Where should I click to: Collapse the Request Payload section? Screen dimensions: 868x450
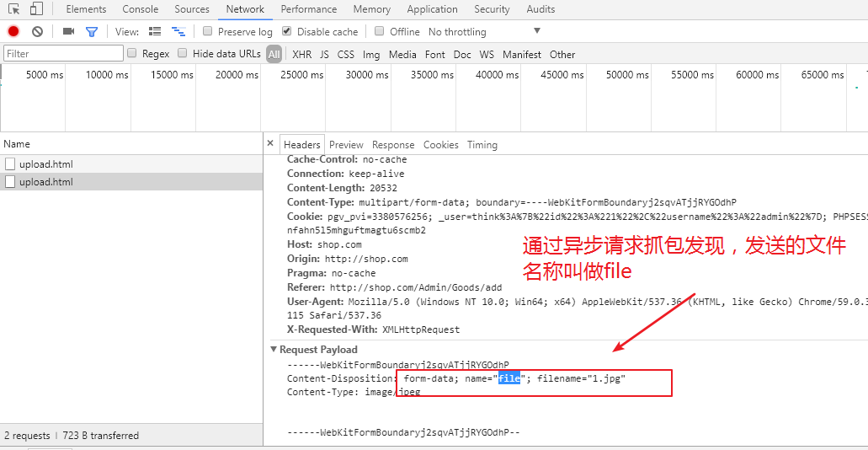(274, 349)
